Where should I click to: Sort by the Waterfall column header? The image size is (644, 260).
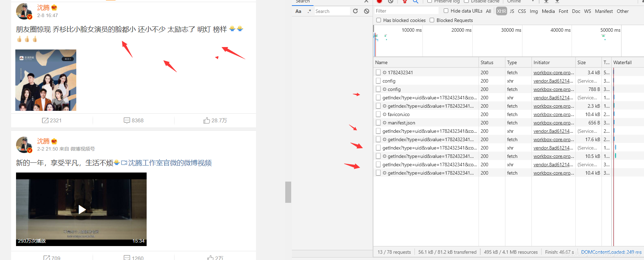[x=628, y=62]
